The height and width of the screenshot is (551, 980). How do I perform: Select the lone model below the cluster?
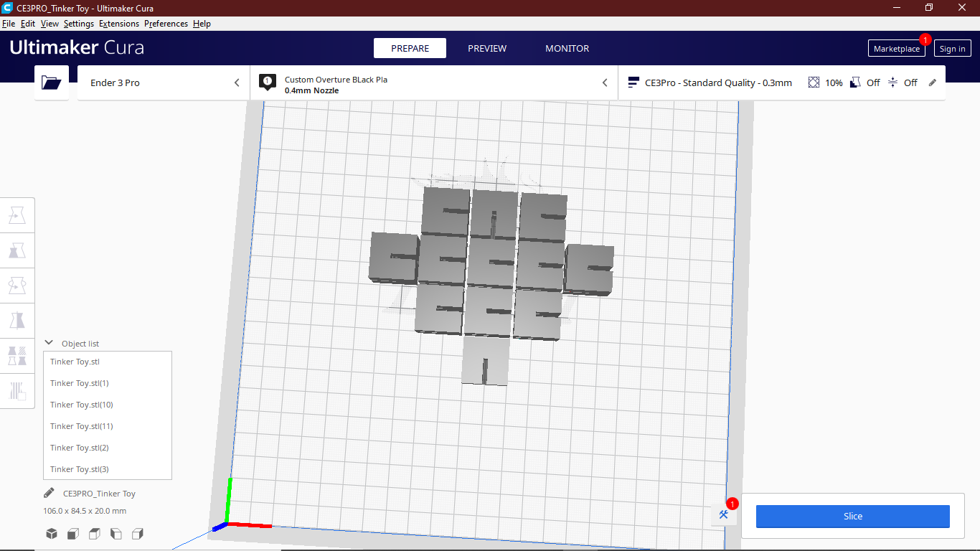[x=485, y=361]
